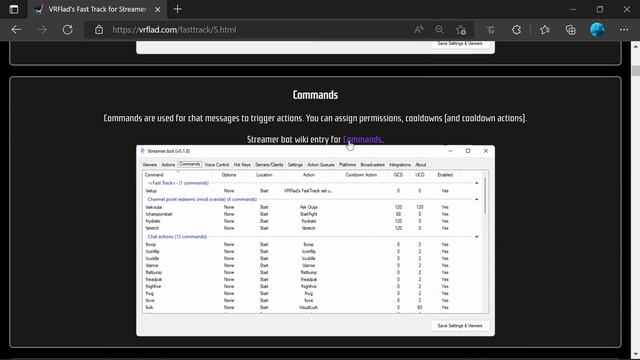
Task: Click the About tab in screenshot
Action: point(421,164)
